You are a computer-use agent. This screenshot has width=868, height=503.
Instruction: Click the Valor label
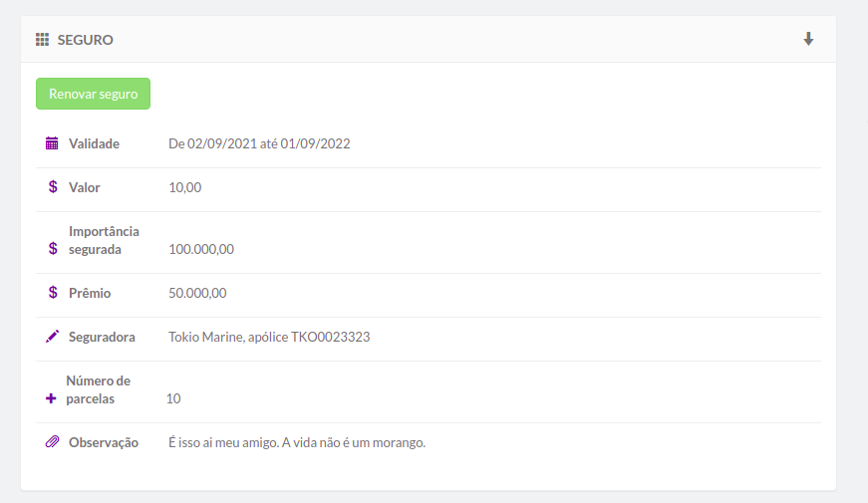(x=84, y=187)
